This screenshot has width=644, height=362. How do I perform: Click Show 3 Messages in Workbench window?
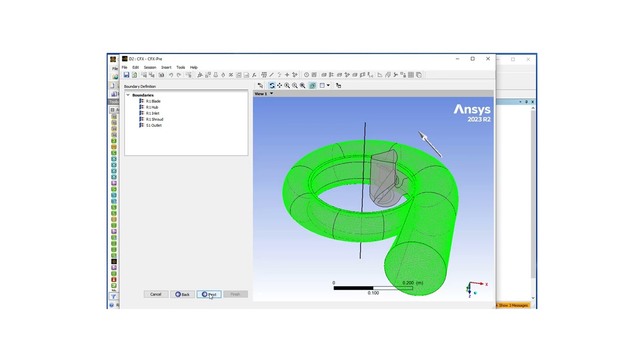[x=513, y=305]
